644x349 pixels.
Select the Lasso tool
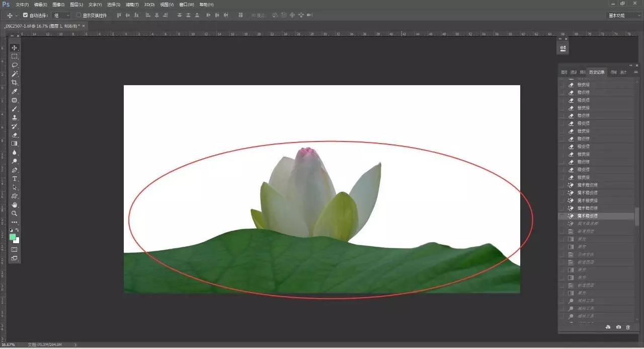pos(15,65)
